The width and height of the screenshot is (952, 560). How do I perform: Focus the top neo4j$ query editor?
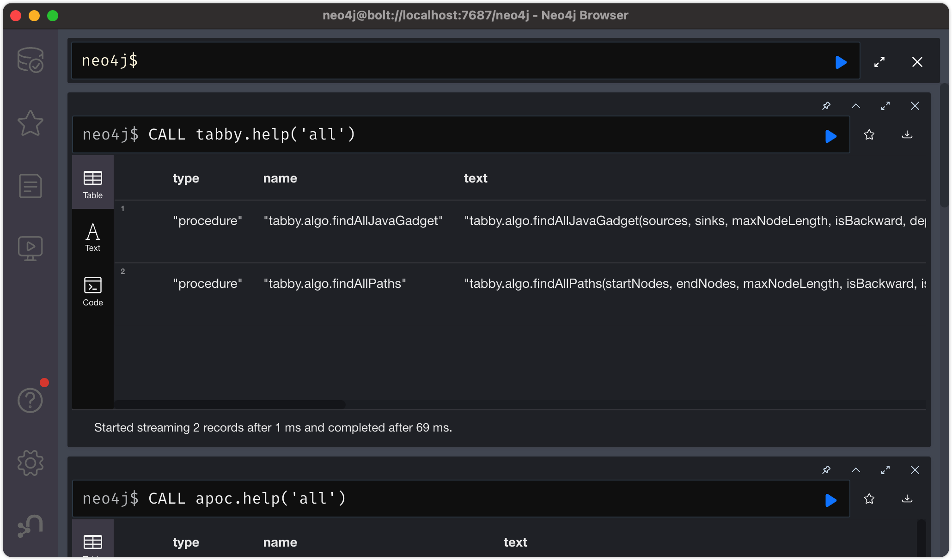click(x=462, y=61)
